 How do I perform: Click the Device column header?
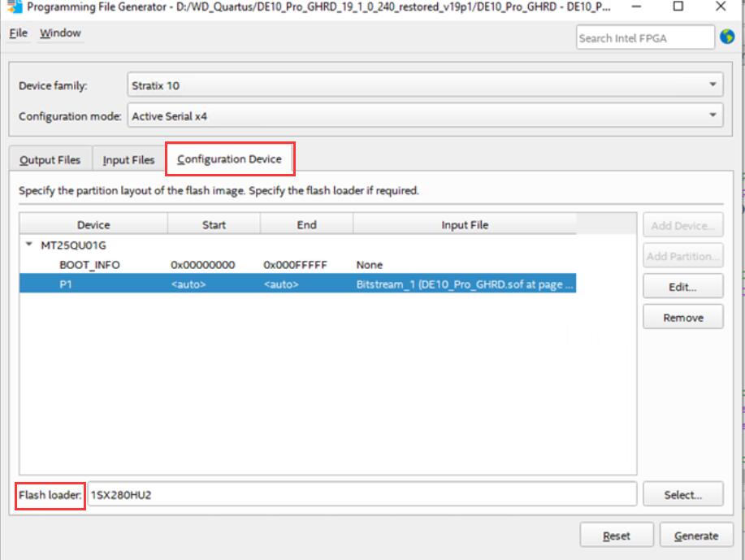93,224
